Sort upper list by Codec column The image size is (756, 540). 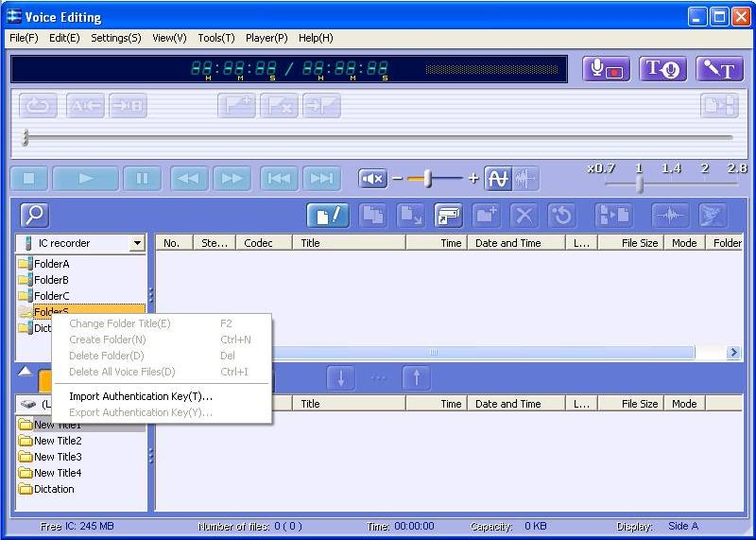click(x=264, y=243)
